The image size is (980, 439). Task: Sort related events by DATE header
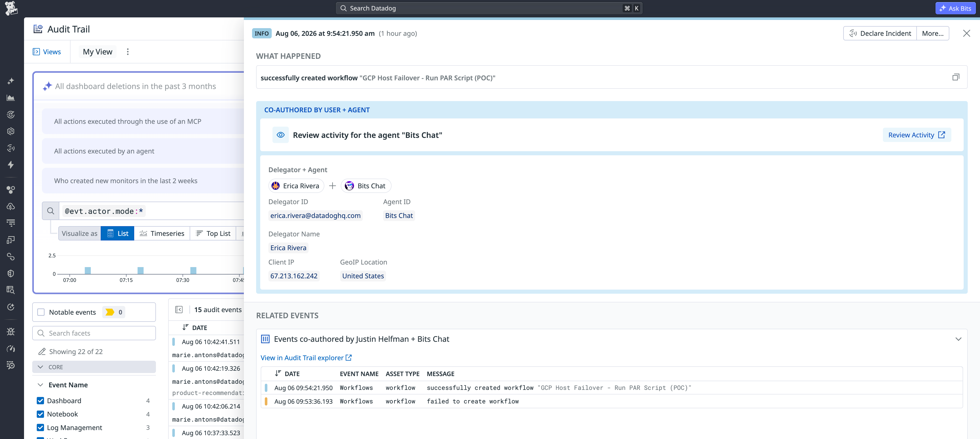click(287, 374)
